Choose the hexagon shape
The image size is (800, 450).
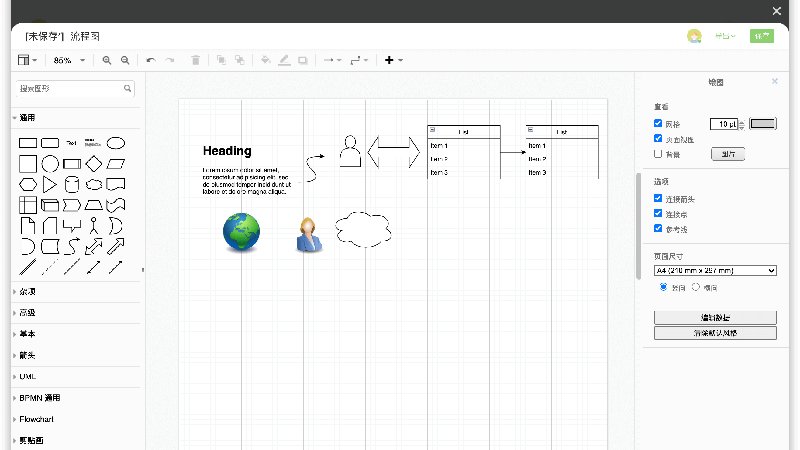(x=28, y=184)
